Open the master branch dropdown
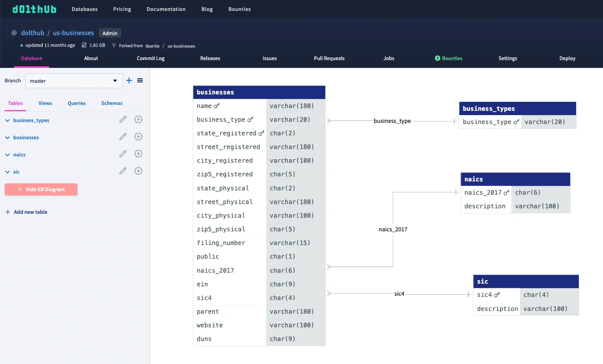 pos(74,81)
